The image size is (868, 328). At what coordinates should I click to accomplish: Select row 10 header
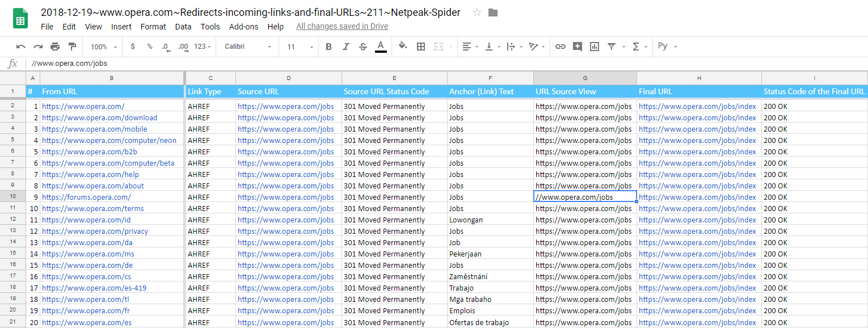pyautogui.click(x=12, y=197)
